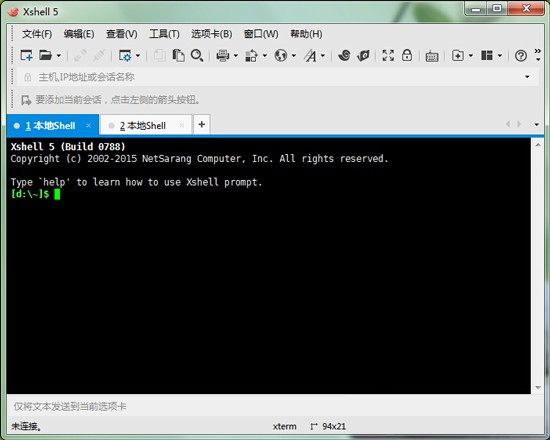Click the Xshell 5 title bar icon

coord(13,12)
